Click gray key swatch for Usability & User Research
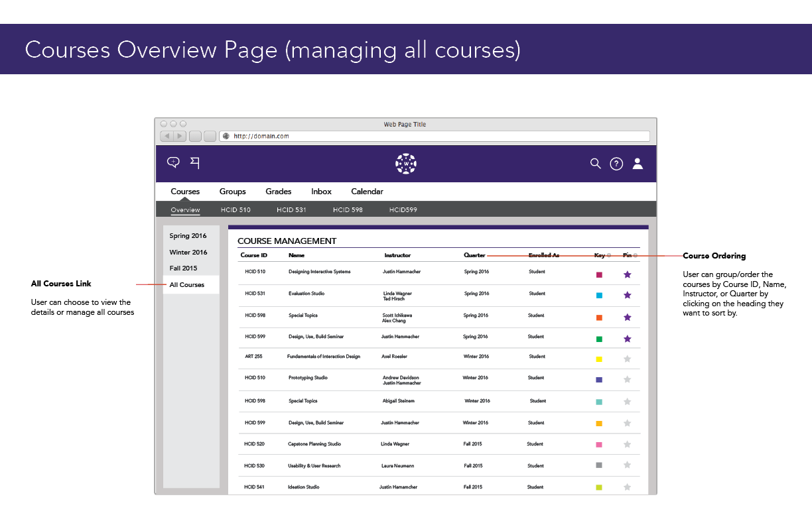Viewport: 812px width, 525px height. pyautogui.click(x=599, y=465)
